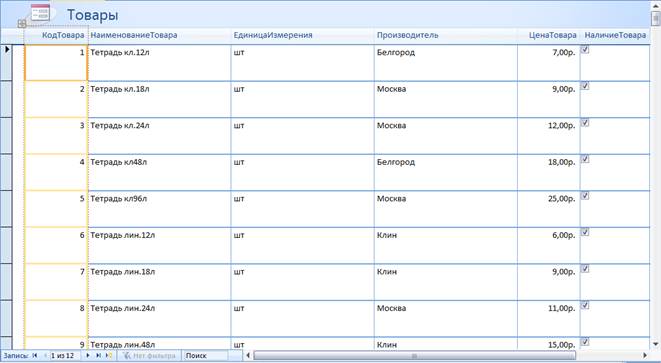Click the right arrow of the horizontal scrollbar

coord(645,356)
